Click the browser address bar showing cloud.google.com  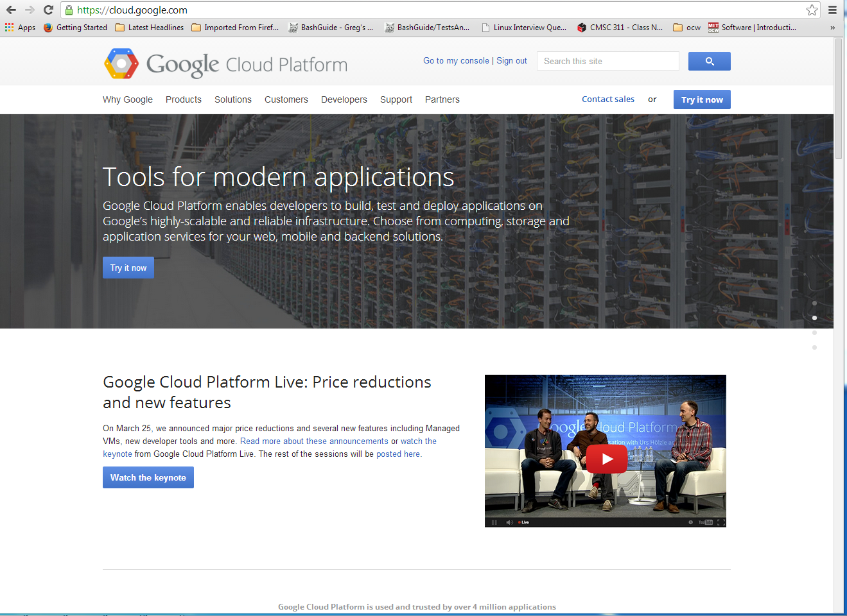point(441,10)
